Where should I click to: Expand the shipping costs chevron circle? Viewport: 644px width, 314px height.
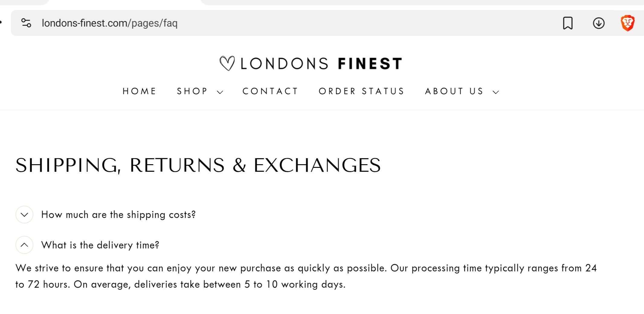click(x=24, y=215)
